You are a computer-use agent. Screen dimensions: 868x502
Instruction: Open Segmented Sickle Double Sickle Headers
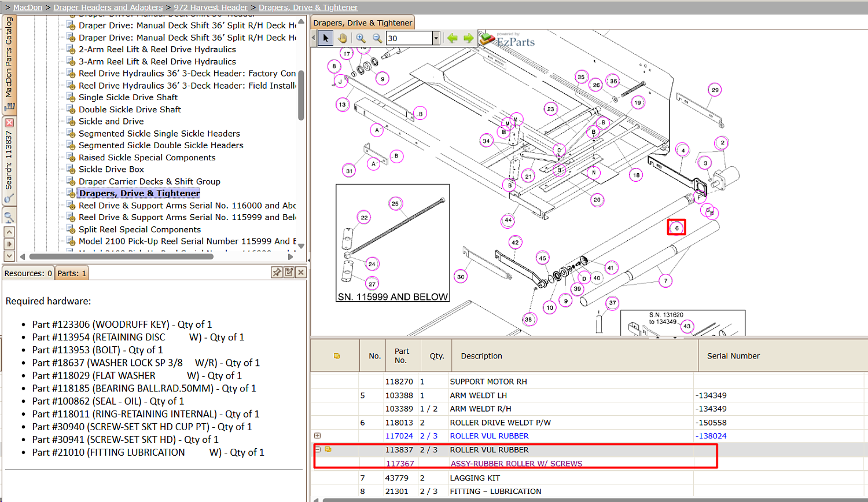(x=161, y=145)
